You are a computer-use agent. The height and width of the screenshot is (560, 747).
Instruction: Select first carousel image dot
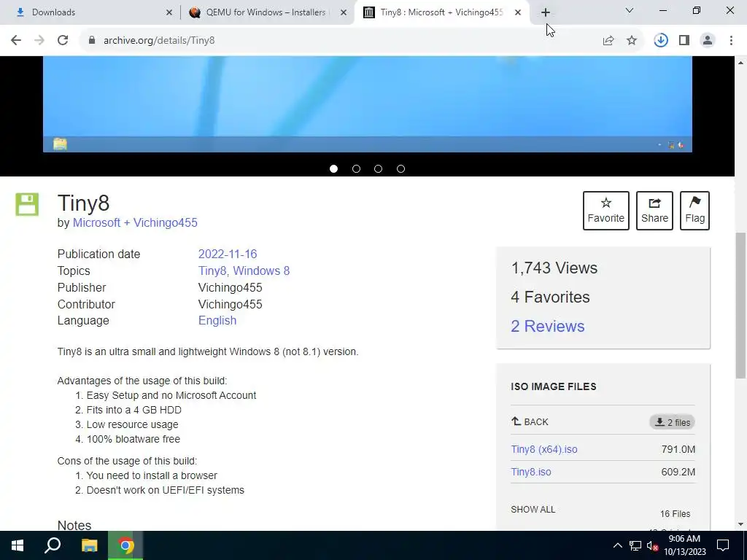(x=333, y=168)
